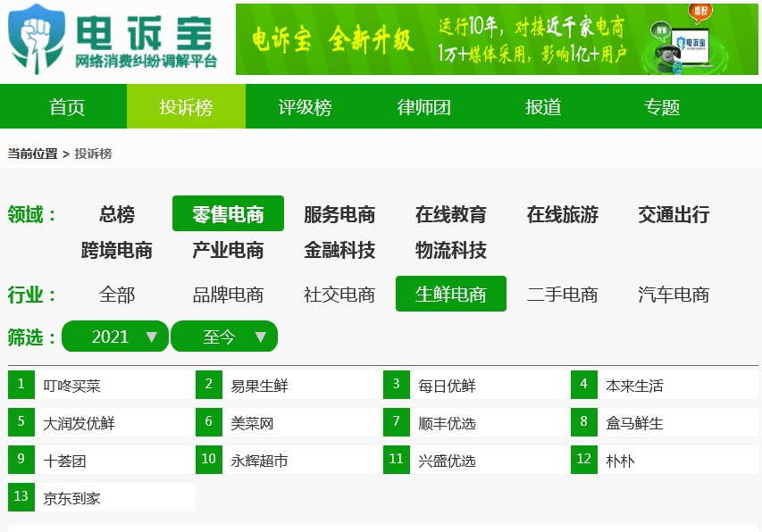Image resolution: width=762 pixels, height=532 pixels.
Task: Open 本来生活 ranked number 4
Action: click(665, 385)
